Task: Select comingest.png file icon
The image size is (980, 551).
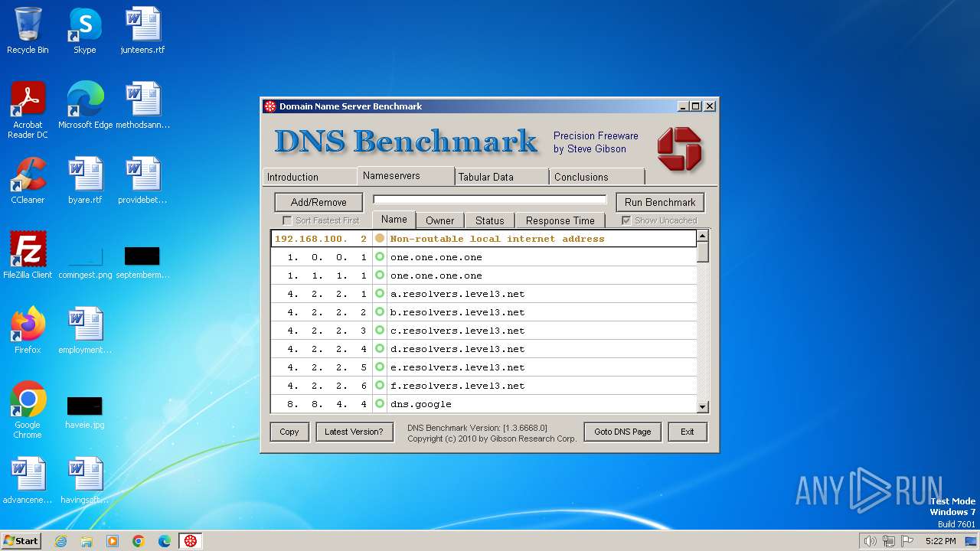Action: [x=85, y=260]
